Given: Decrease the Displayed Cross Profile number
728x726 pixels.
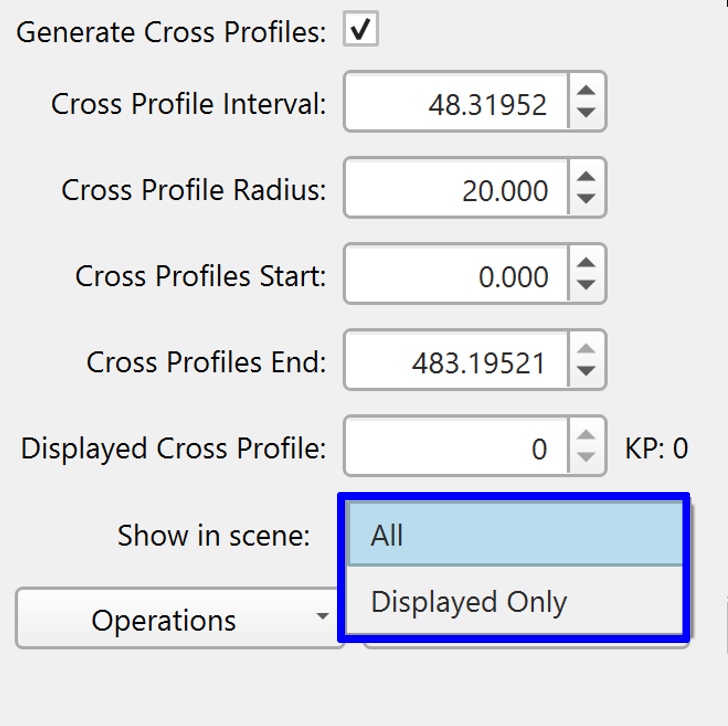Looking at the screenshot, I should point(586,457).
